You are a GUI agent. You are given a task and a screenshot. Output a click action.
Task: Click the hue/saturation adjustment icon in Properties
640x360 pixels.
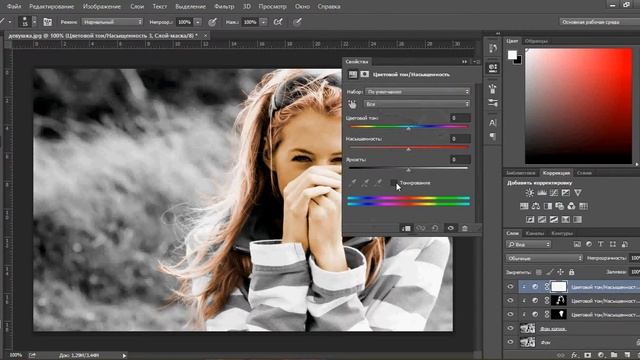(x=353, y=74)
